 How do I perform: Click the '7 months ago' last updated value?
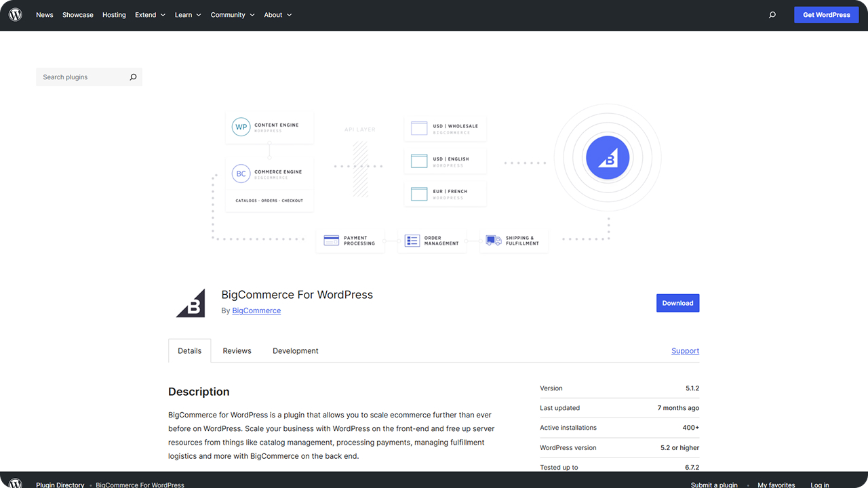coord(678,408)
